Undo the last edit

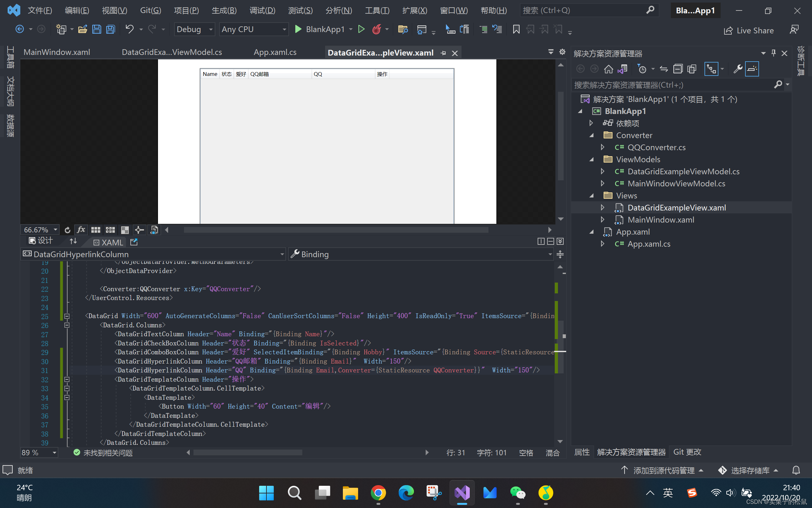point(129,30)
